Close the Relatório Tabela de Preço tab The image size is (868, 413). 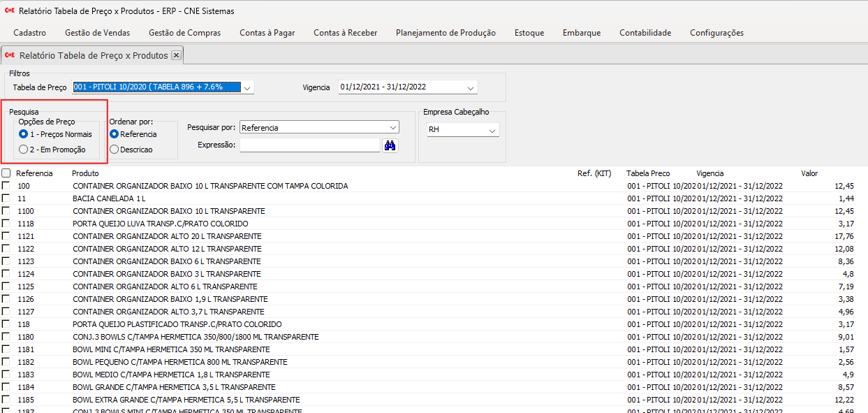[x=176, y=55]
